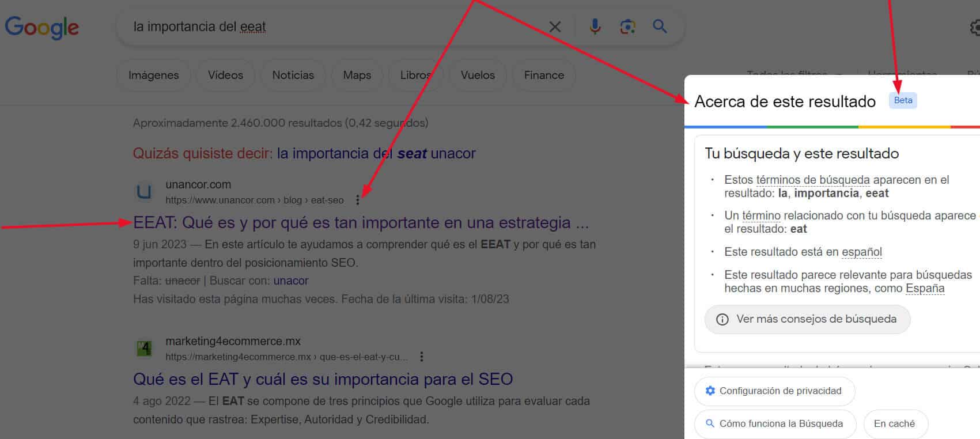Click 'Buscar con: unacor' link
This screenshot has height=439, width=980.
(291, 281)
